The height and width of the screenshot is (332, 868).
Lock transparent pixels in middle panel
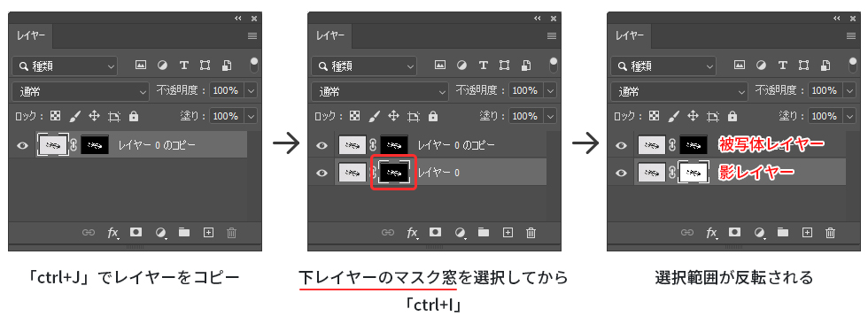355,116
